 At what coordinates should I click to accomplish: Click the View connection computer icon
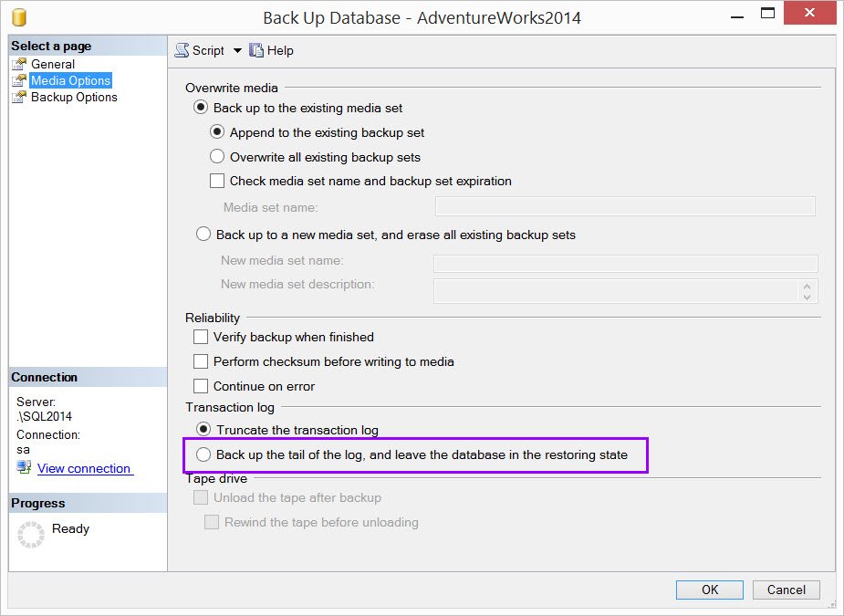(24, 467)
